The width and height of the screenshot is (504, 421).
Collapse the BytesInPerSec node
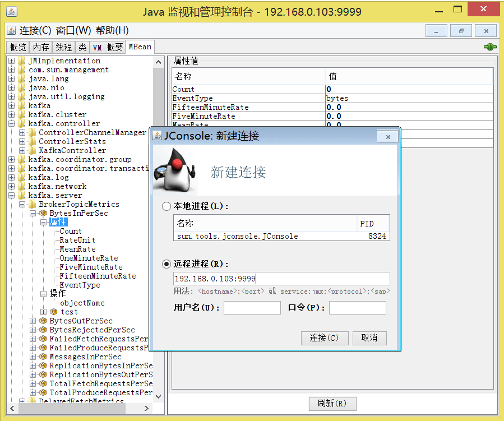tap(33, 213)
